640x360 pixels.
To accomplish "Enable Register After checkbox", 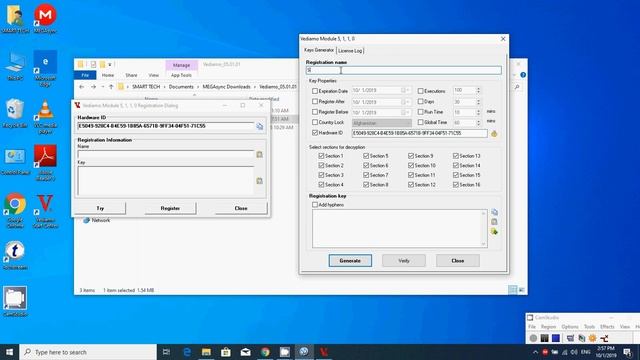I will click(315, 101).
